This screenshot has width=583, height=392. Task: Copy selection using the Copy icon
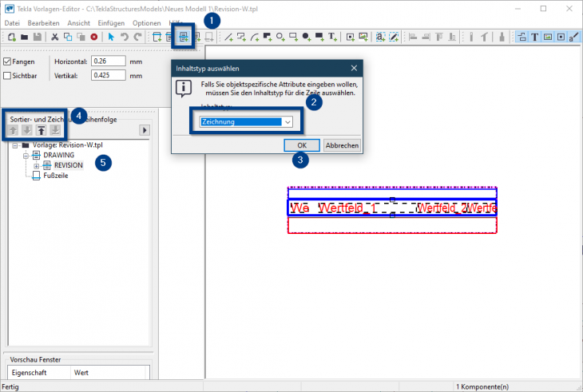(68, 37)
